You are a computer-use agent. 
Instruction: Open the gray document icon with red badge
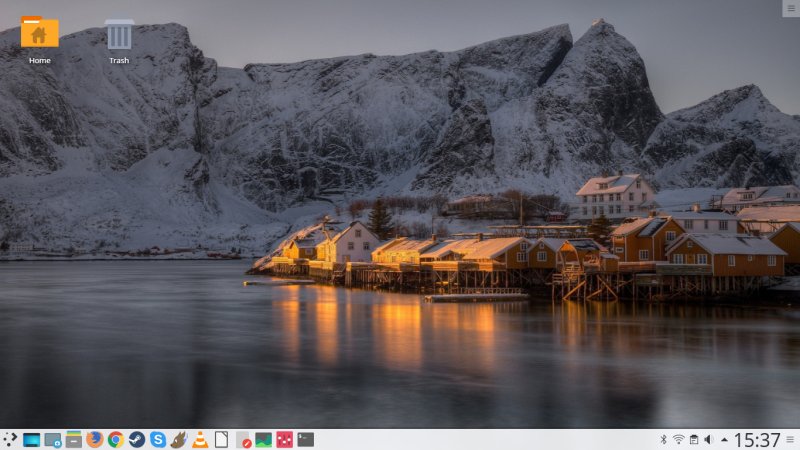pos(243,440)
